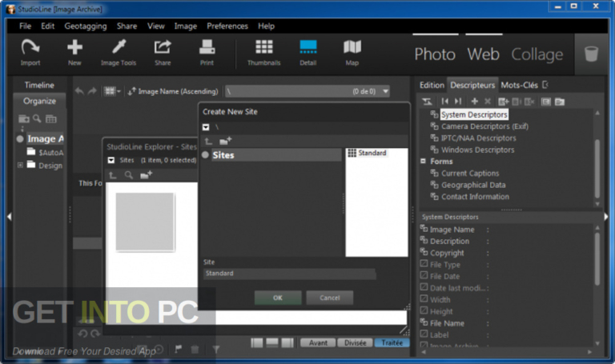
Task: Open the Image Name (Ascending) sort dropdown
Action: coord(173,91)
